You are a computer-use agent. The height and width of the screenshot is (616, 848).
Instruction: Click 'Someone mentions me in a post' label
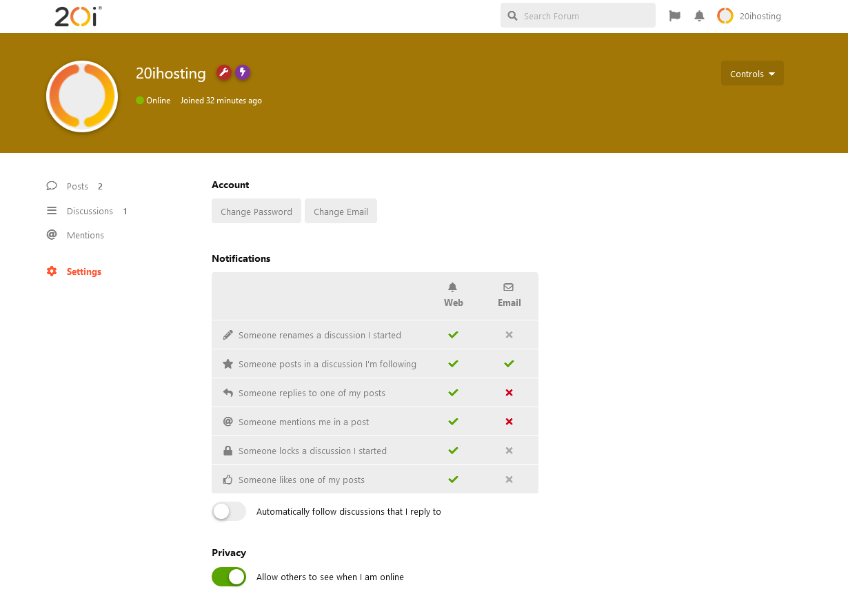coord(303,422)
